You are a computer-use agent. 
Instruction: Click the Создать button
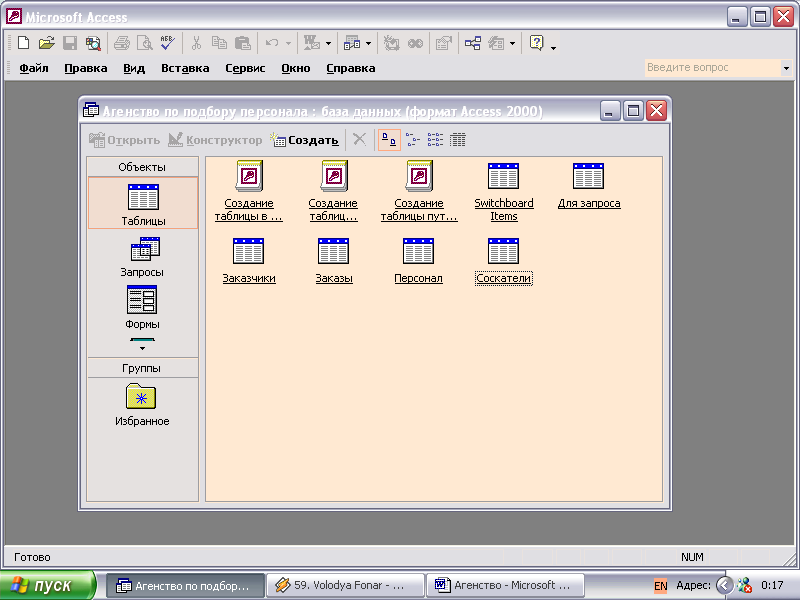point(305,140)
